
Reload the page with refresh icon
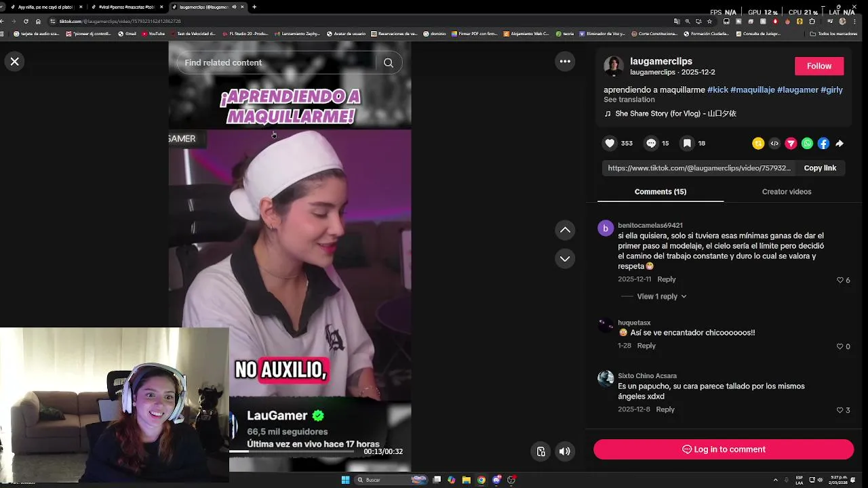(26, 21)
